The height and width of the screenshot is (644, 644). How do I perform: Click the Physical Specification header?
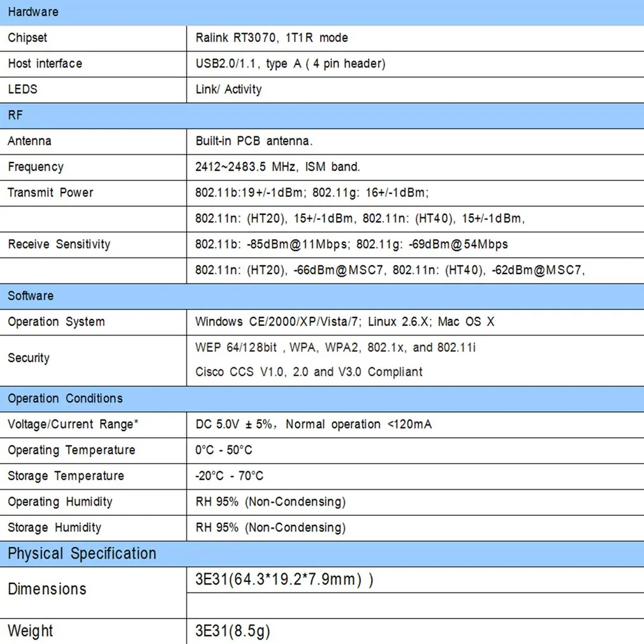(321, 553)
